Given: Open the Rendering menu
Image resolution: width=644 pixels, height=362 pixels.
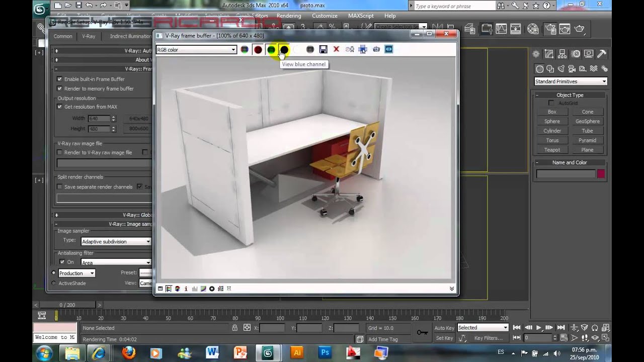Looking at the screenshot, I should point(289,16).
